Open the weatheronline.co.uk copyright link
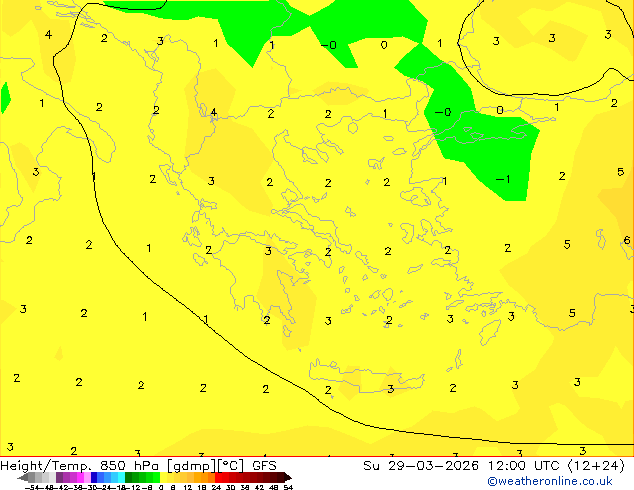Image resolution: width=634 pixels, height=490 pixels. tap(550, 481)
